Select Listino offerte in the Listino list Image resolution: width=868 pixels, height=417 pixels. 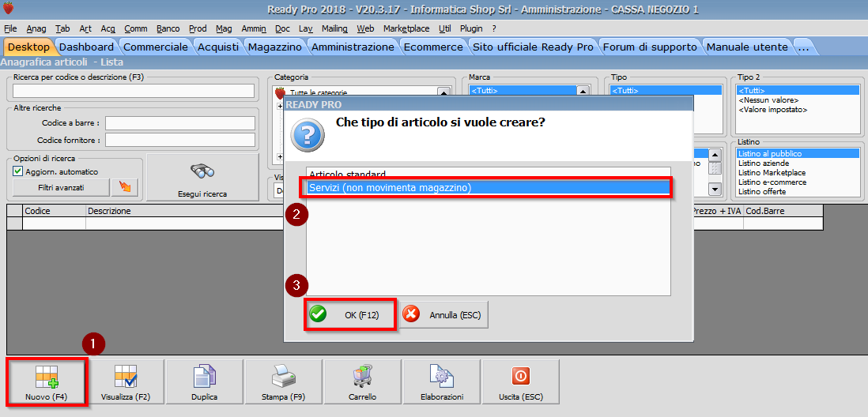762,191
